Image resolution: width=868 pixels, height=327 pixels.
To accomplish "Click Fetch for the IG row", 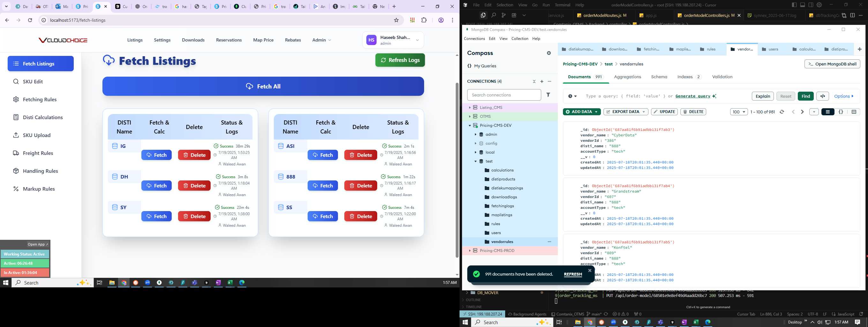I will point(156,155).
